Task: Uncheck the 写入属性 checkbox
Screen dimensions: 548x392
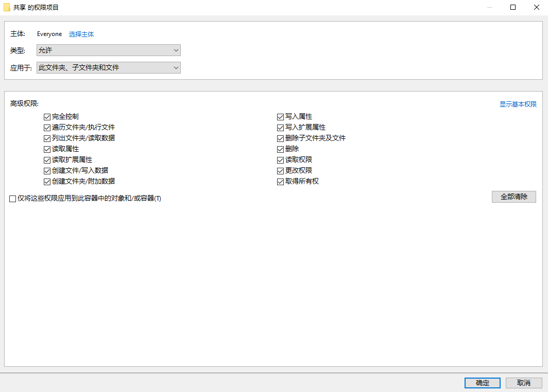Action: 280,117
